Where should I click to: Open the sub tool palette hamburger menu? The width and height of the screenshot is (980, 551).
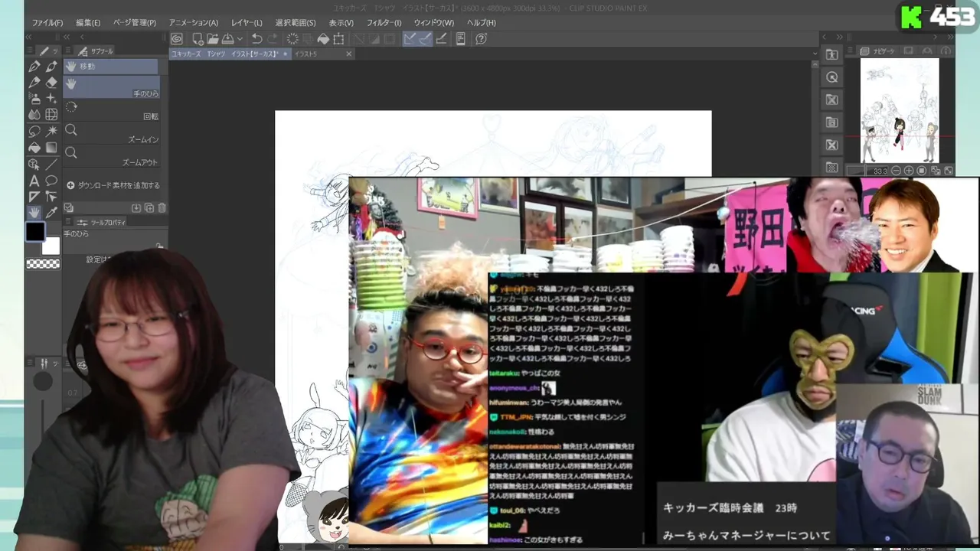[x=67, y=51]
